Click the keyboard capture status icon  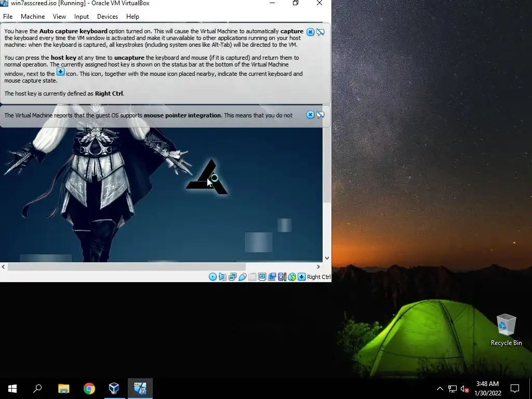point(302,277)
